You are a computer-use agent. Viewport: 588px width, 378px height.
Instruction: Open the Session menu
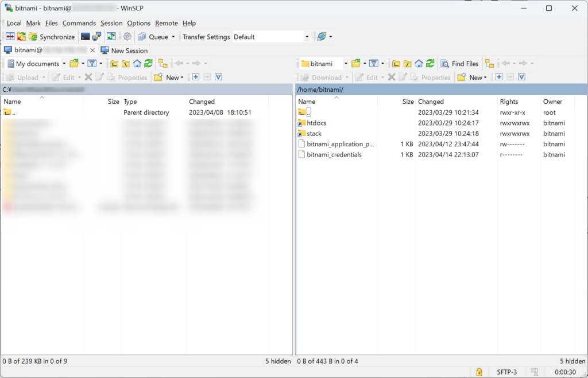point(111,23)
